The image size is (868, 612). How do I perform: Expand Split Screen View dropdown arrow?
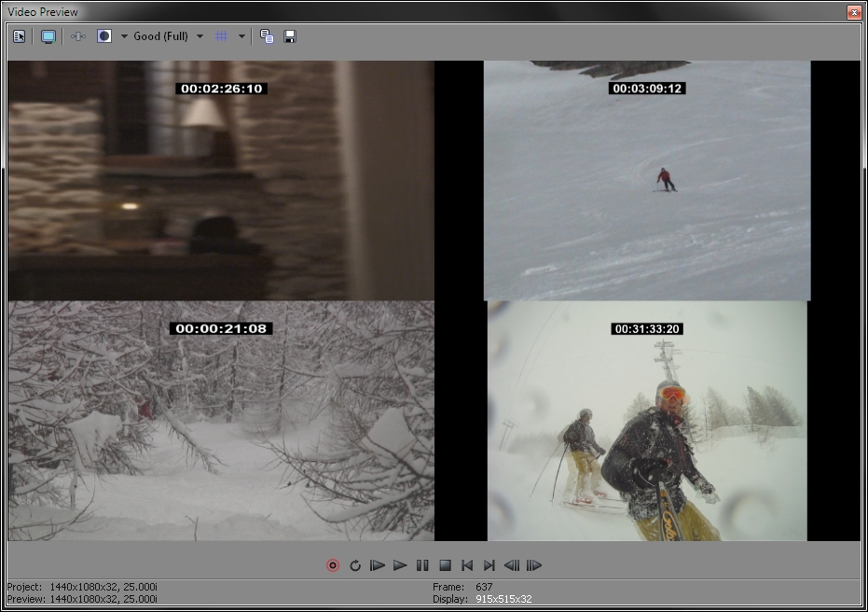124,36
